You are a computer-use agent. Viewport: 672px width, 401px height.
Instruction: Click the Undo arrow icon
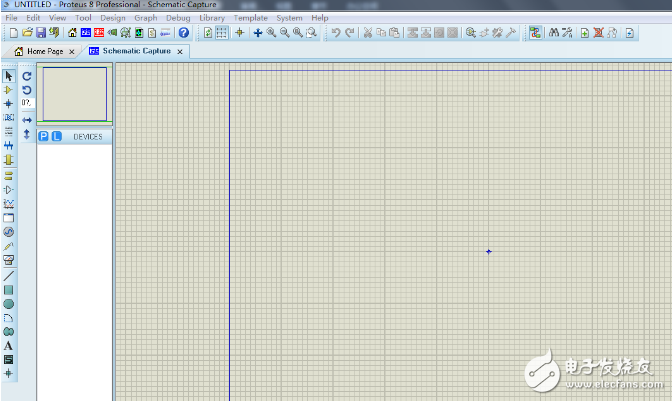click(336, 33)
